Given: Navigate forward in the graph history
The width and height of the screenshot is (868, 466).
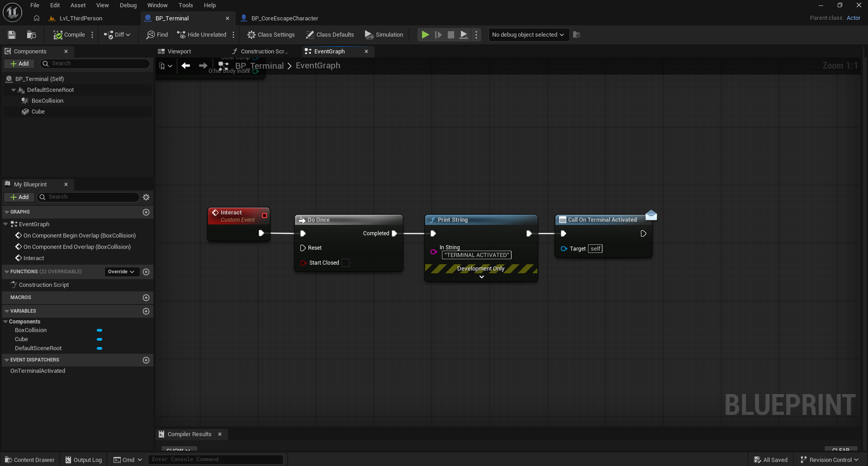Looking at the screenshot, I should tap(203, 66).
